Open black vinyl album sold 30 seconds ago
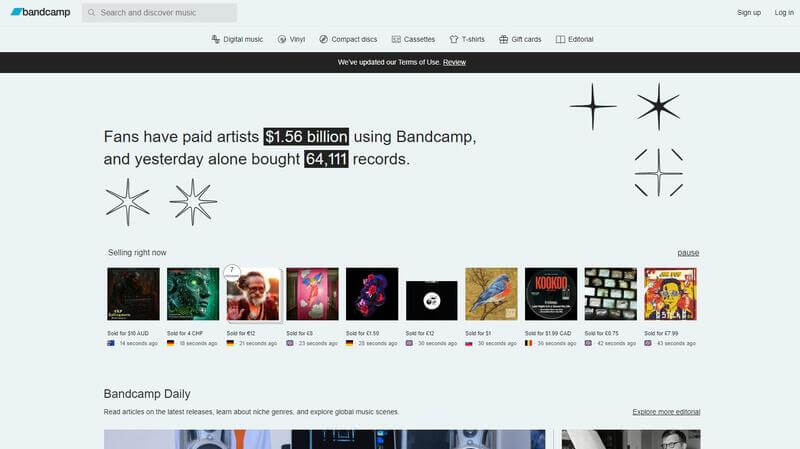Viewport: 800px width, 449px height. click(432, 301)
